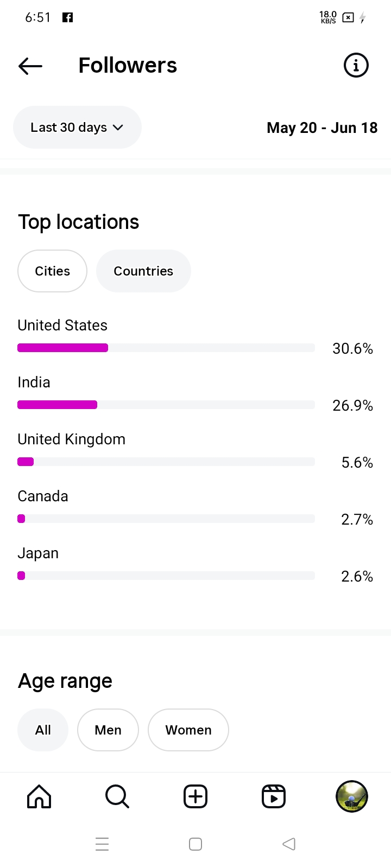
Task: Open the profile avatar thumbnail
Action: tap(352, 796)
